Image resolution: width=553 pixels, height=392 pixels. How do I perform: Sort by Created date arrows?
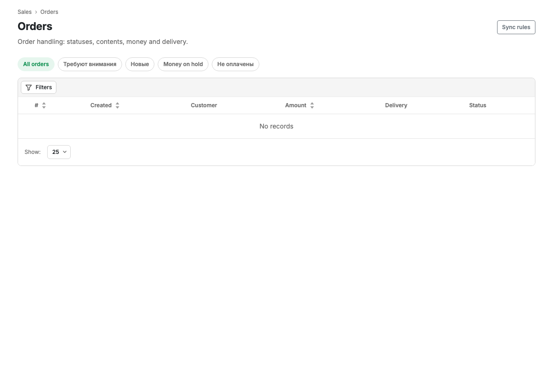pos(117,105)
